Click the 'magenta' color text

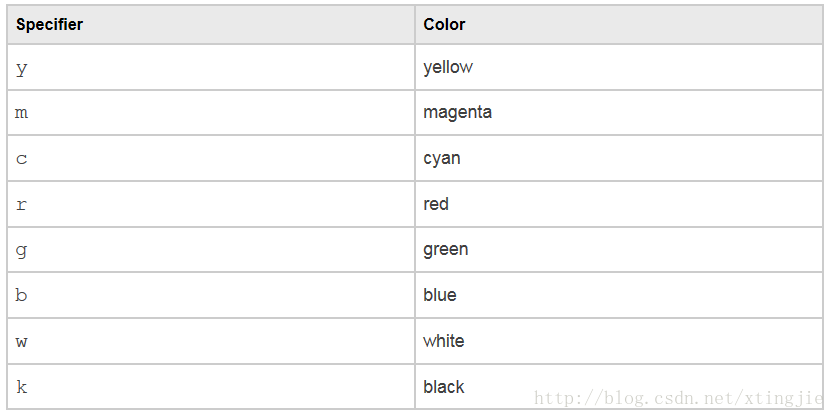click(x=457, y=112)
